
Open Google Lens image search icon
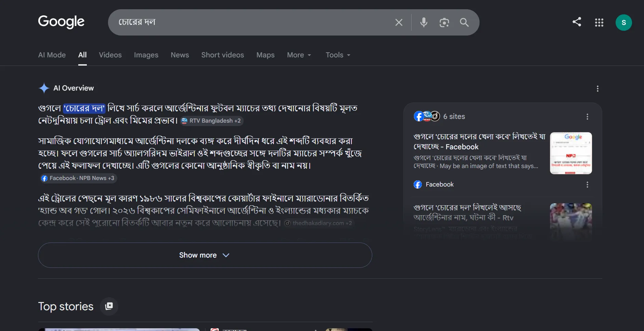(x=444, y=23)
